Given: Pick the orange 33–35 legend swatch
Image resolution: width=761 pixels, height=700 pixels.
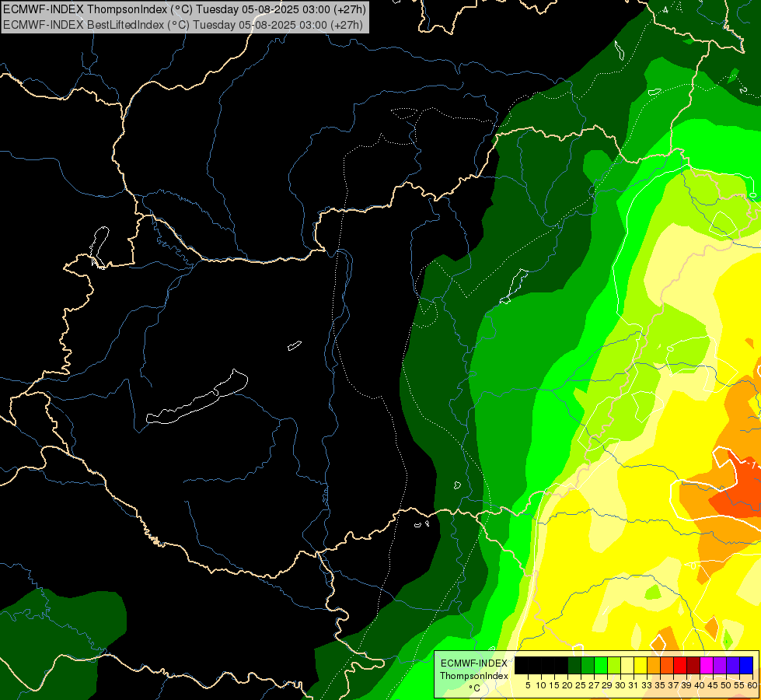Looking at the screenshot, I should coord(653,666).
